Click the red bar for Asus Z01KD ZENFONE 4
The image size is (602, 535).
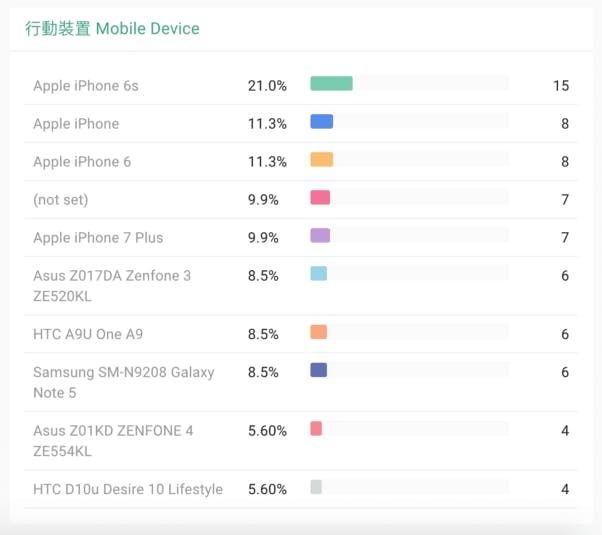316,429
